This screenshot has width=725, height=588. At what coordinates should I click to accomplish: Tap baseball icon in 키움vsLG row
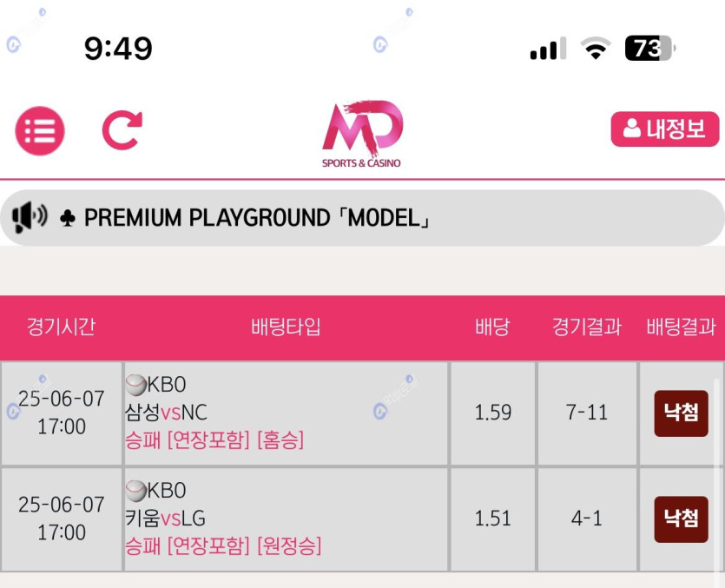point(135,491)
